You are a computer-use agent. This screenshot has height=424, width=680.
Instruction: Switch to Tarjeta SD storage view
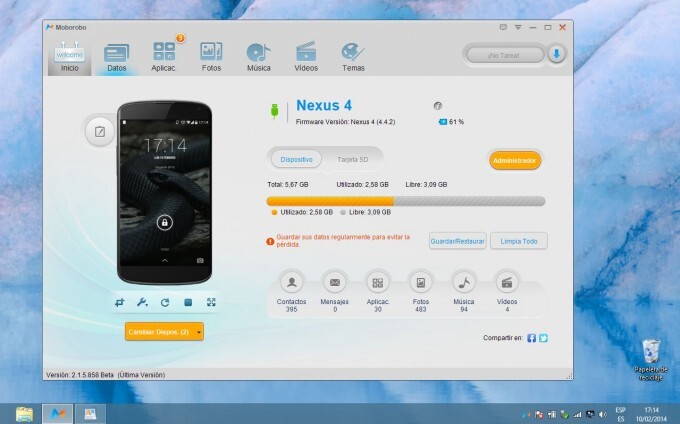click(354, 160)
